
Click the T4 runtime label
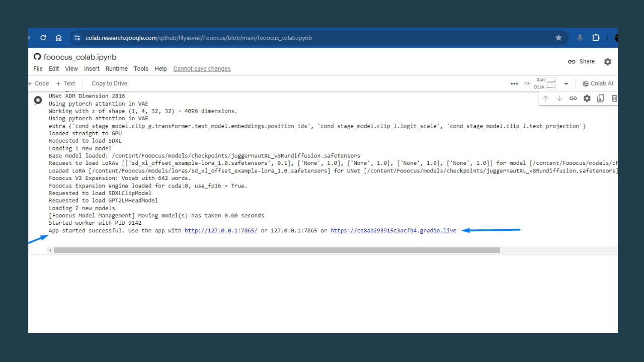pos(527,83)
